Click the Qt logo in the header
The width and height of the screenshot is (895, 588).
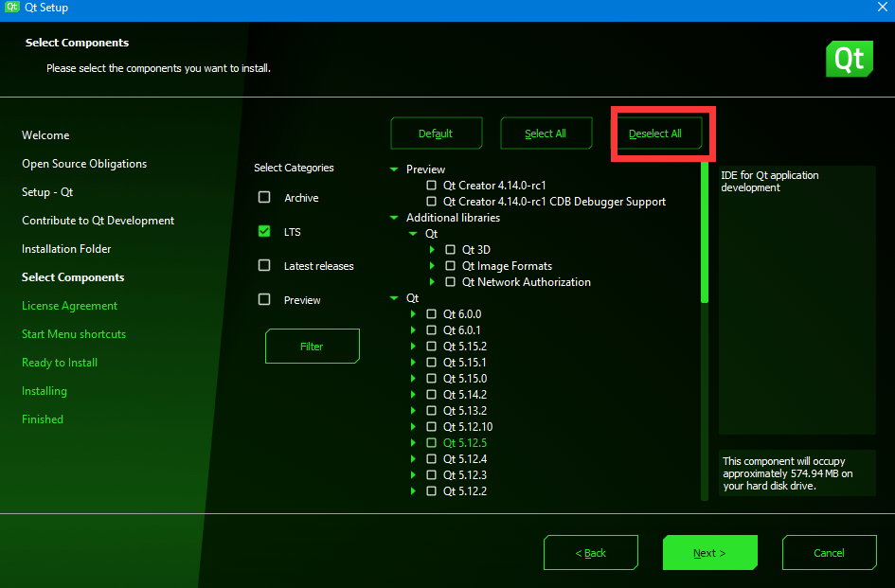pos(849,59)
